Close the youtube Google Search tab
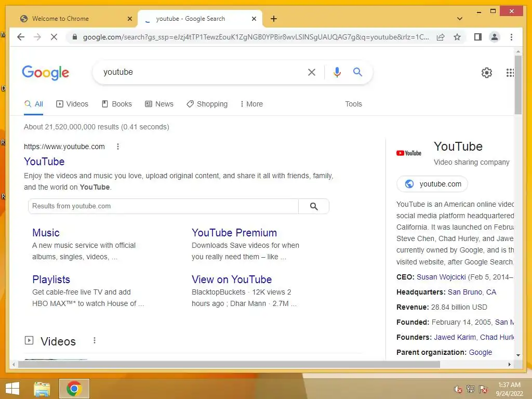Image resolution: width=532 pixels, height=399 pixels. (x=254, y=19)
